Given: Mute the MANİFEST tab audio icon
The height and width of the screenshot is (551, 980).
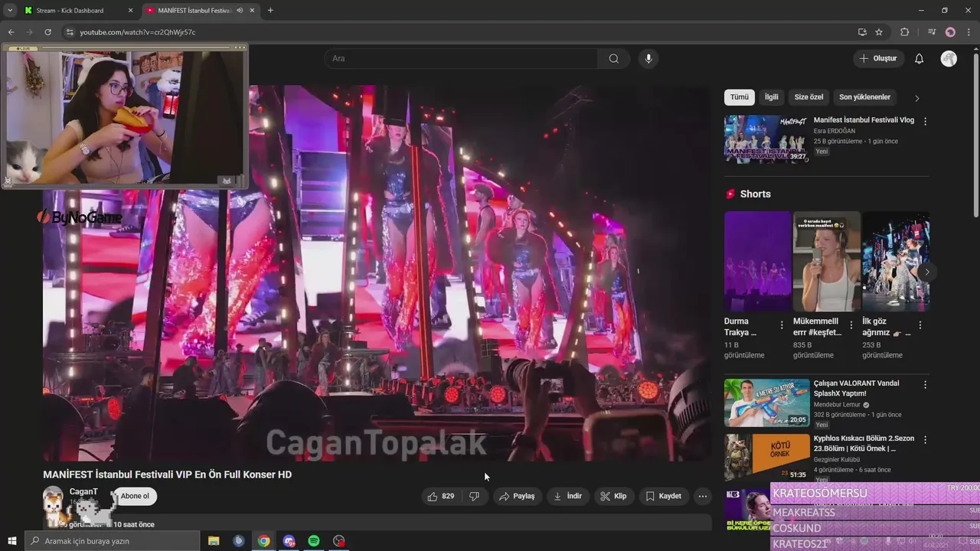Looking at the screenshot, I should point(240,10).
